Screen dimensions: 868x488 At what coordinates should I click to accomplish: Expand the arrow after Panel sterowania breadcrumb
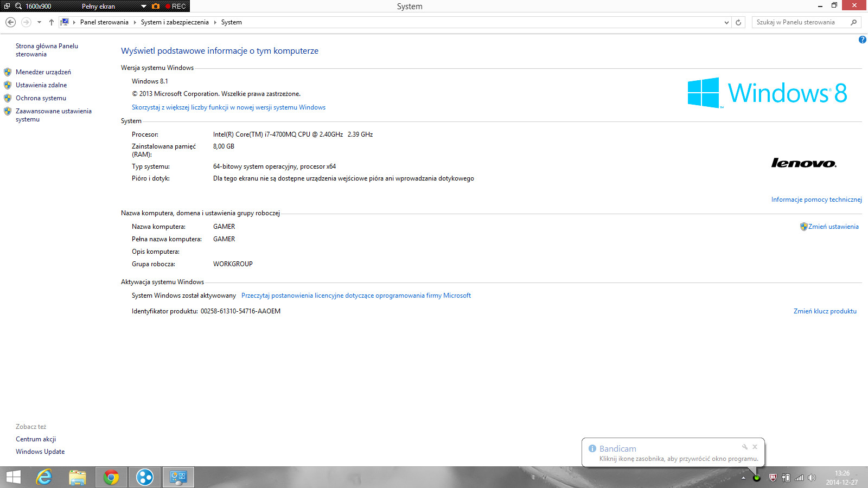pyautogui.click(x=135, y=22)
